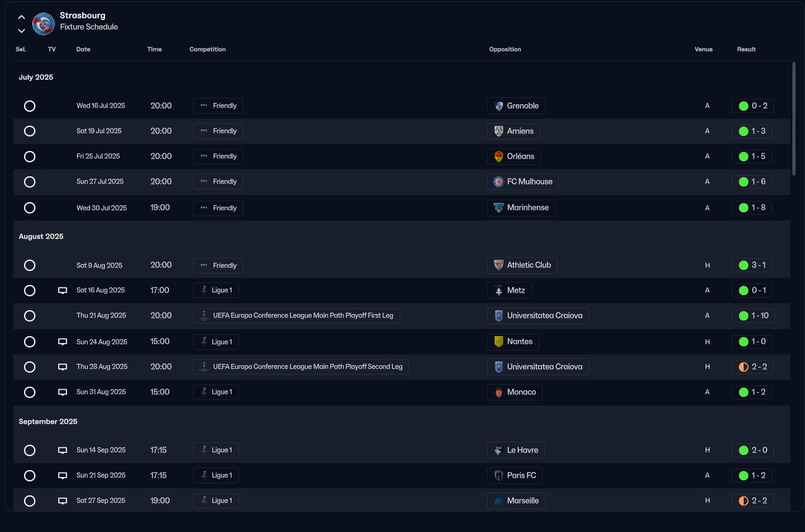Screen dimensions: 805x532
Task: Select the Nantes fixture radio button
Action: click(x=30, y=342)
